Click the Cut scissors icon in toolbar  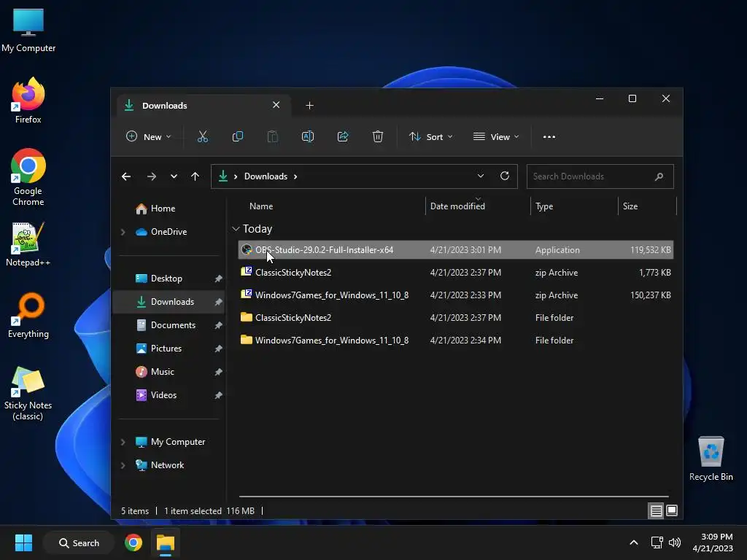[203, 136]
